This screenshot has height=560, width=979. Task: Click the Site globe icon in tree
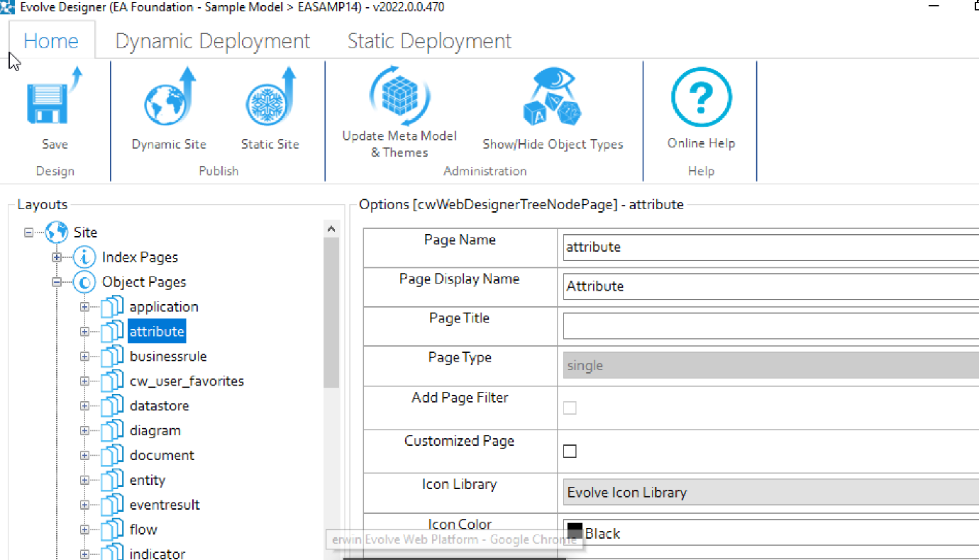(x=57, y=232)
